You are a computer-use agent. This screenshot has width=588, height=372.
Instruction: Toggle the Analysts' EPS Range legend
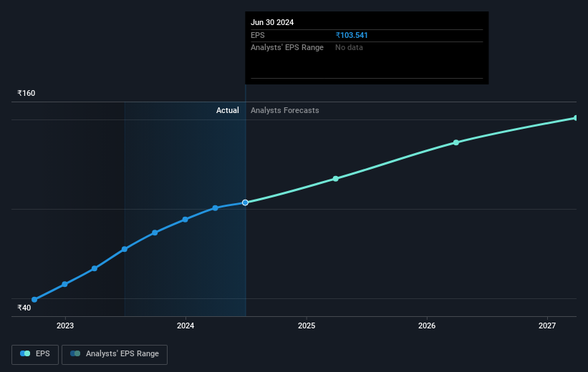(115, 354)
